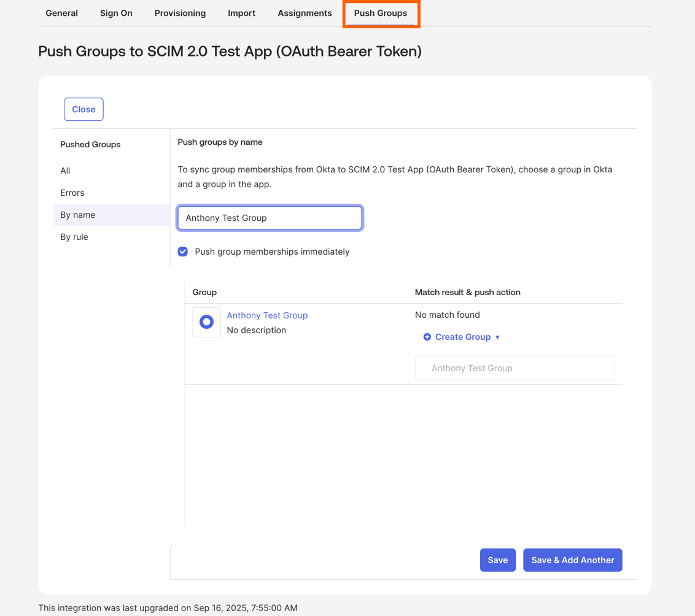This screenshot has width=695, height=616.
Task: Click the target group name field
Action: click(x=514, y=368)
